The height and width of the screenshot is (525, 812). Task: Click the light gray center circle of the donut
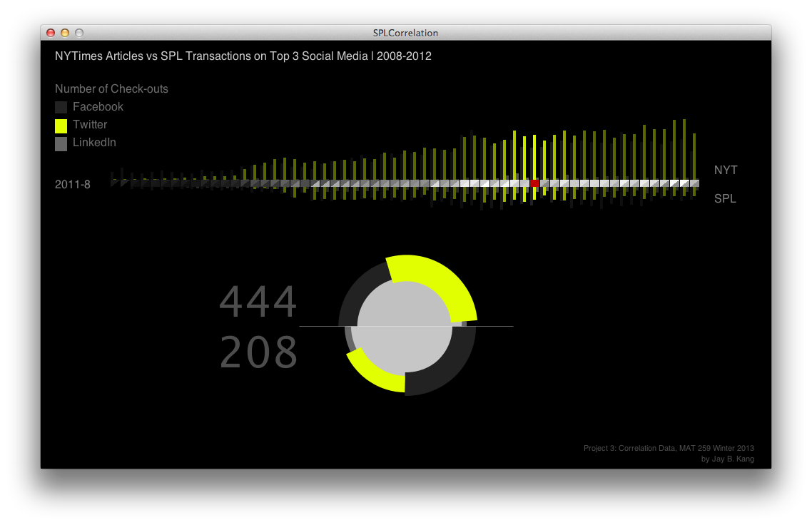click(405, 326)
